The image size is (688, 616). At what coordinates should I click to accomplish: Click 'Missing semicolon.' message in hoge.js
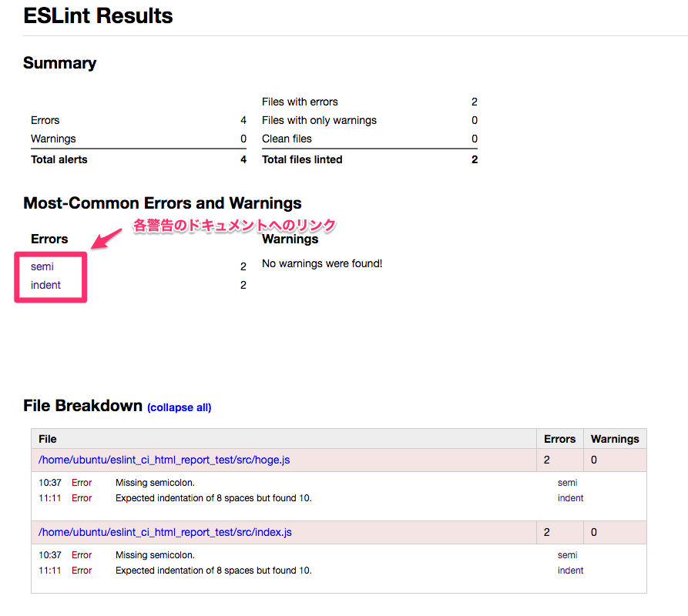pyautogui.click(x=155, y=483)
